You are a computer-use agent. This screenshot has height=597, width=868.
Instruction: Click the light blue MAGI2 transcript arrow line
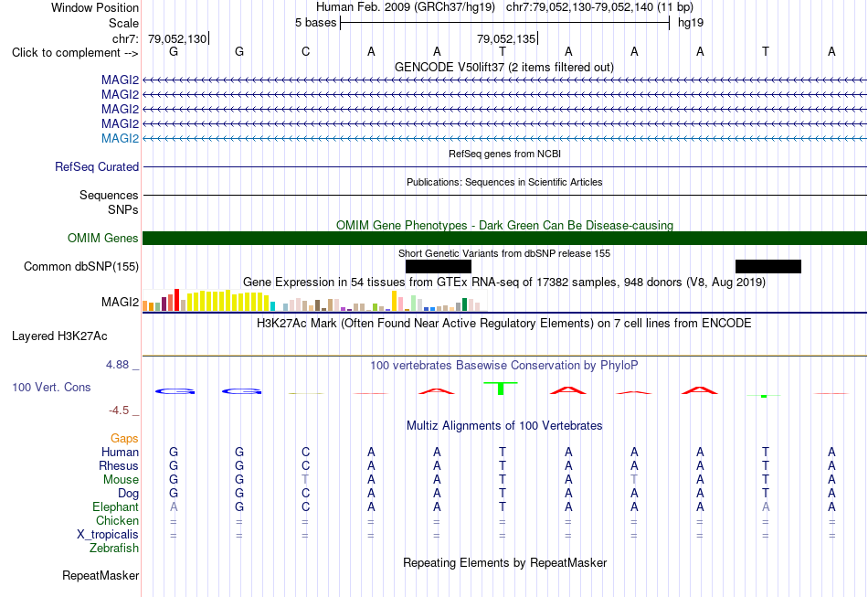pos(504,138)
